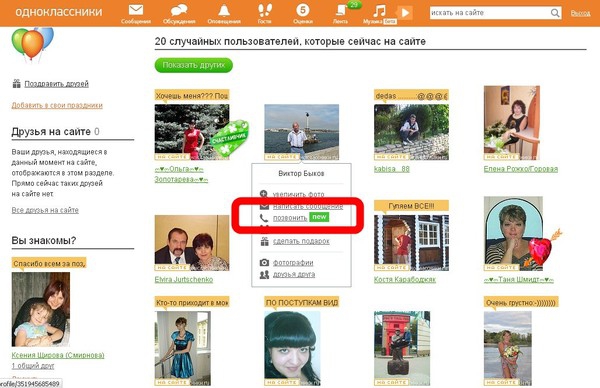Open the Elvira Jurtschenko couple photo
This screenshot has height=388, width=600.
[192, 243]
